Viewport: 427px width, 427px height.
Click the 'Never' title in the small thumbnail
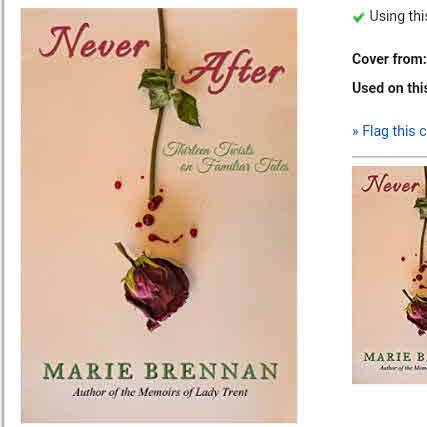tap(390, 184)
